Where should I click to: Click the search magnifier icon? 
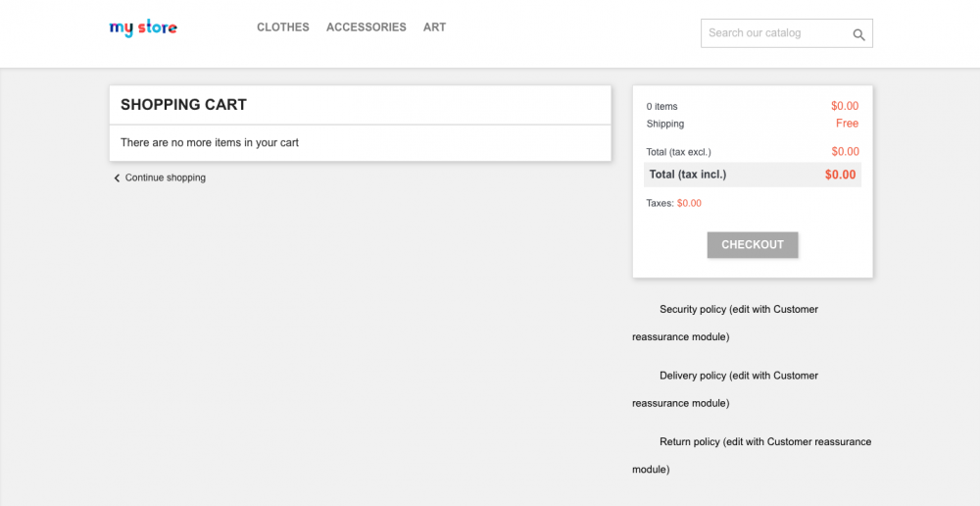[x=858, y=34]
